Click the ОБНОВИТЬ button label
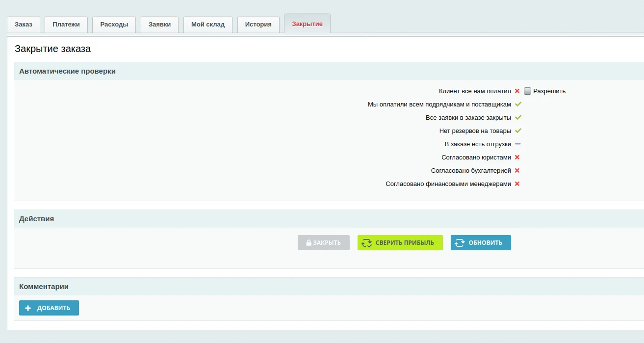 486,243
